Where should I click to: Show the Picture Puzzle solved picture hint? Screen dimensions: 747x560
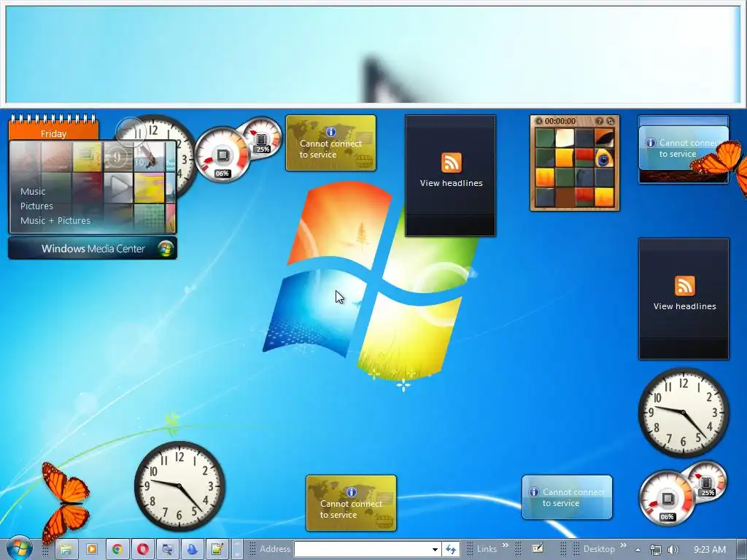600,121
